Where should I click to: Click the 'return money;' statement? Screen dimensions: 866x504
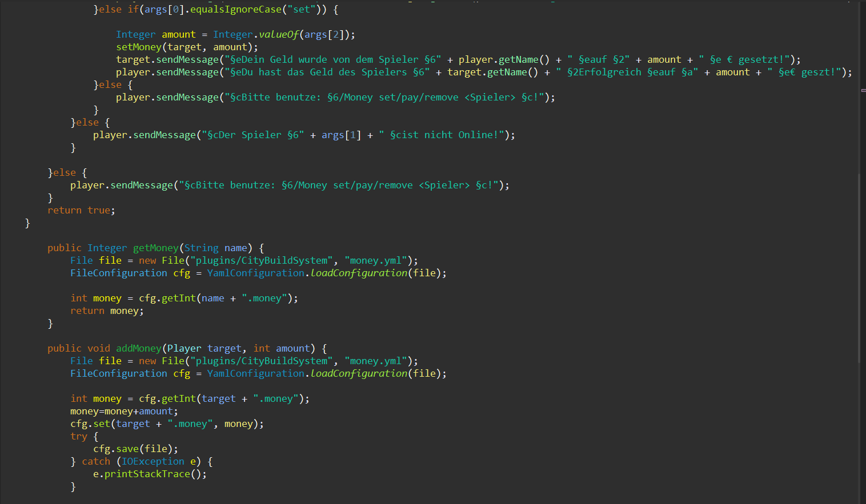107,311
